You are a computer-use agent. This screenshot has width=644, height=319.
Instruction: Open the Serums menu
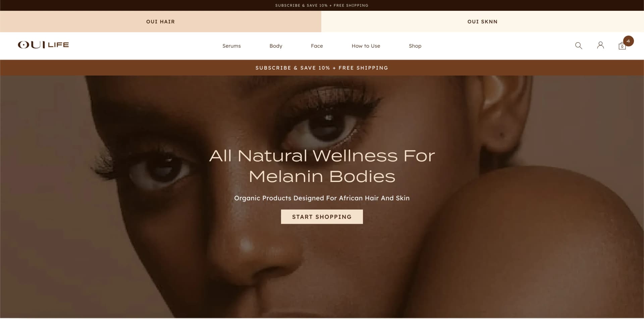pos(231,46)
